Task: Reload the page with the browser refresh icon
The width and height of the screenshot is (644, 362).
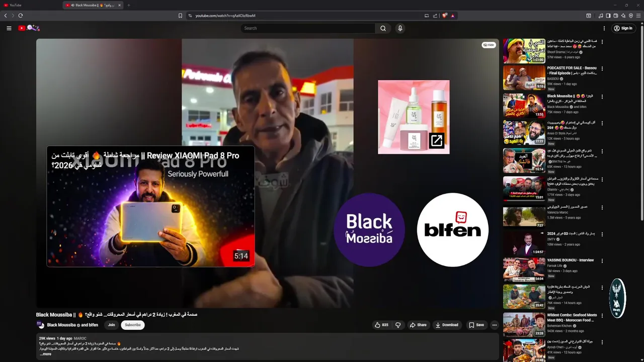Action: pos(21,16)
